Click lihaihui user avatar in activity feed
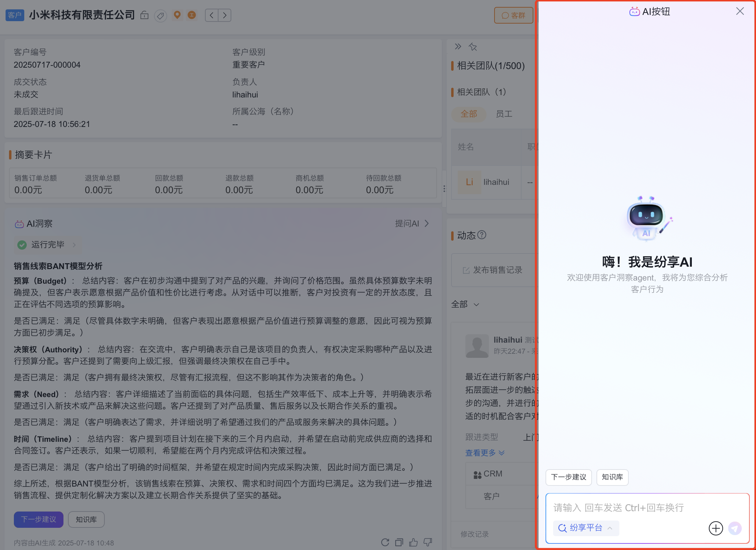Image resolution: width=756 pixels, height=550 pixels. pyautogui.click(x=477, y=346)
